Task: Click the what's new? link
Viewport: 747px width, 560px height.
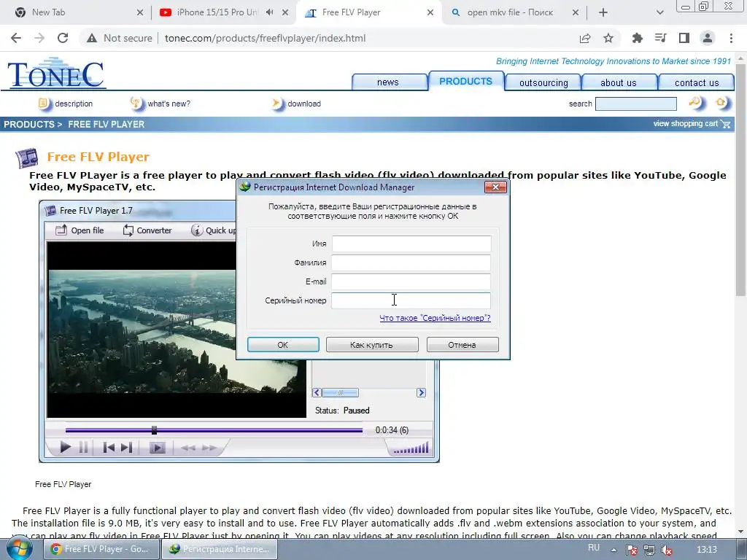Action: click(169, 104)
